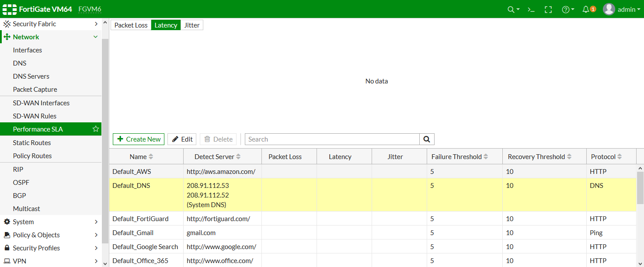644x267 pixels.
Task: Expand the Security Profiles chevron
Action: click(96, 248)
